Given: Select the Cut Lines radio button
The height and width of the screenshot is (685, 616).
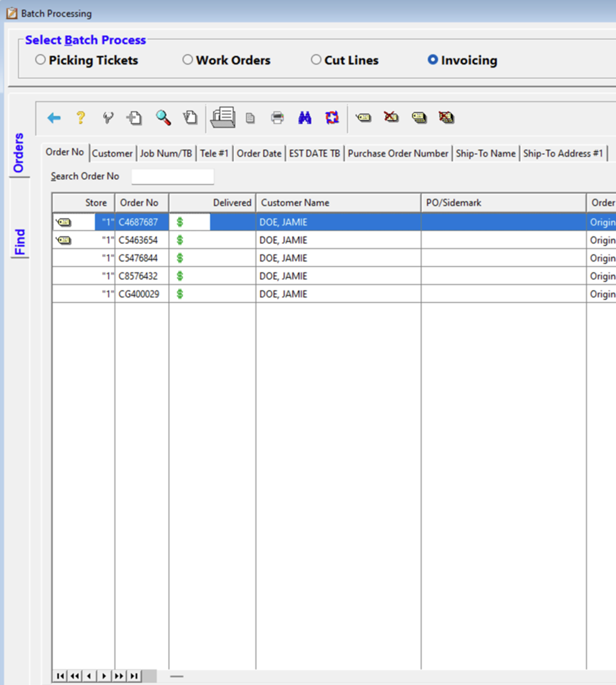Looking at the screenshot, I should point(317,60).
